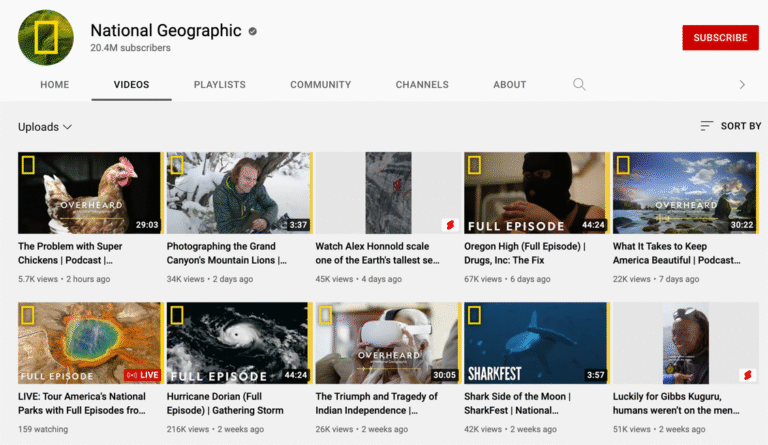Click the verified checkmark badge beside channel name

click(x=253, y=32)
